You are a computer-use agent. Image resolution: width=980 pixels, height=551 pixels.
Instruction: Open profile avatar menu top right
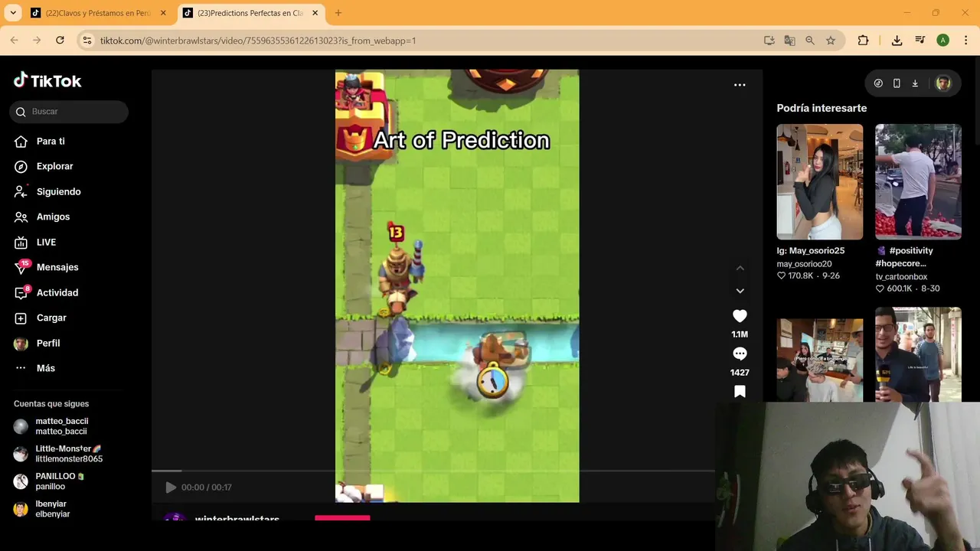pyautogui.click(x=943, y=83)
